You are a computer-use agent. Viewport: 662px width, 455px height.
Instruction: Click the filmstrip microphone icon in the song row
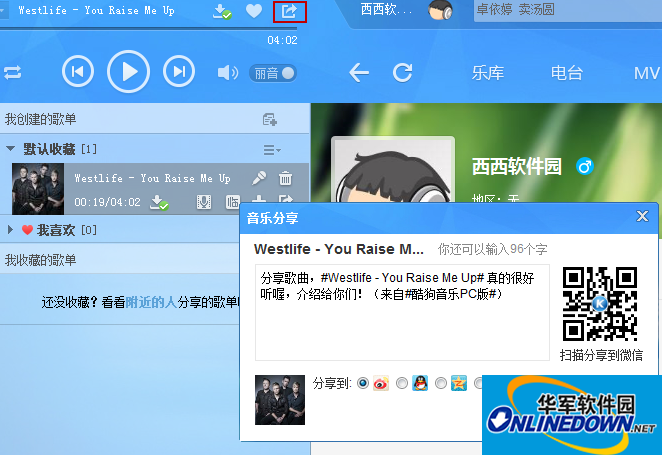204,202
